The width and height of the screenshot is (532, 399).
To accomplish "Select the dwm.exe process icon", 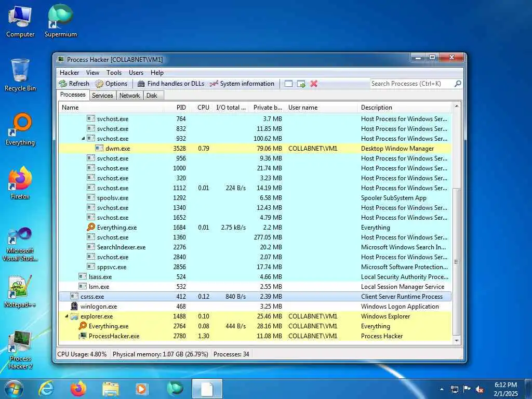I will point(99,148).
